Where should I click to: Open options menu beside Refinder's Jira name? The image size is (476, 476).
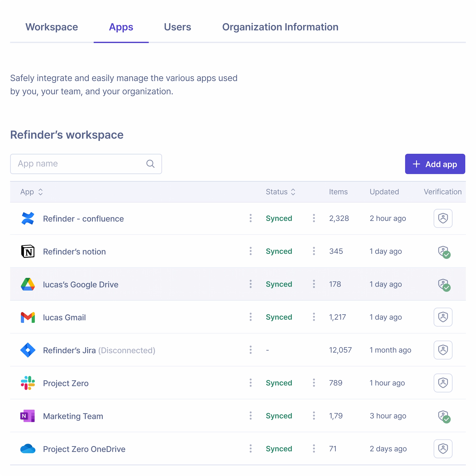point(250,350)
